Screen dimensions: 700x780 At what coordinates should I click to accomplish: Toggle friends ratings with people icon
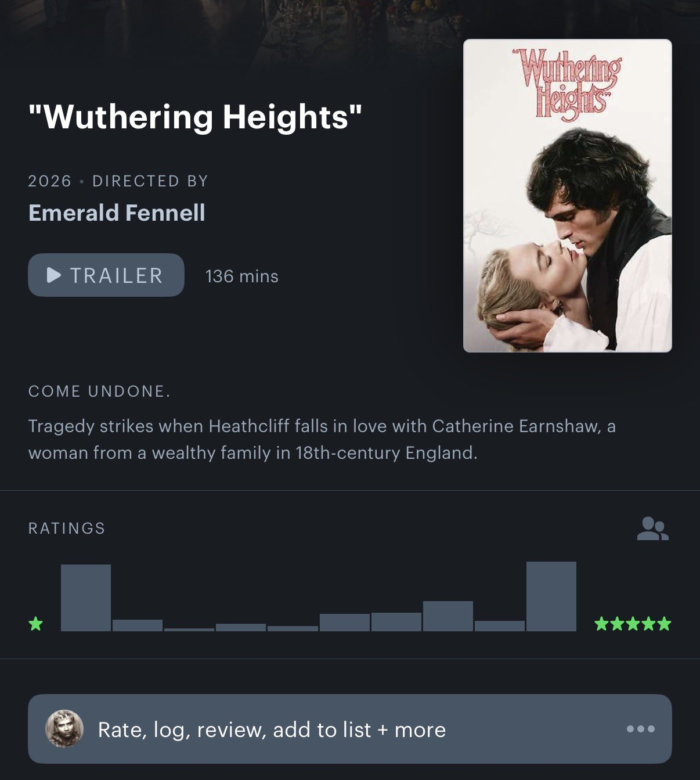point(653,529)
